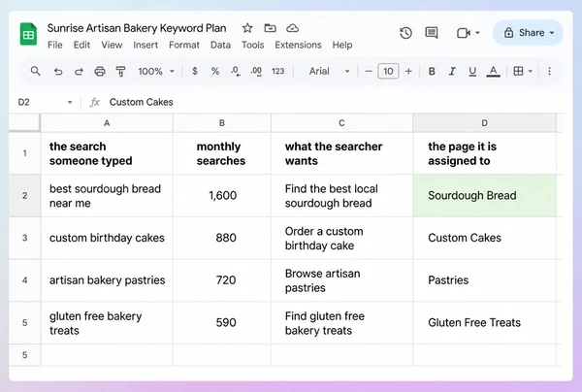The height and width of the screenshot is (392, 582).
Task: Open the Share options dropdown arrow
Action: pos(552,33)
